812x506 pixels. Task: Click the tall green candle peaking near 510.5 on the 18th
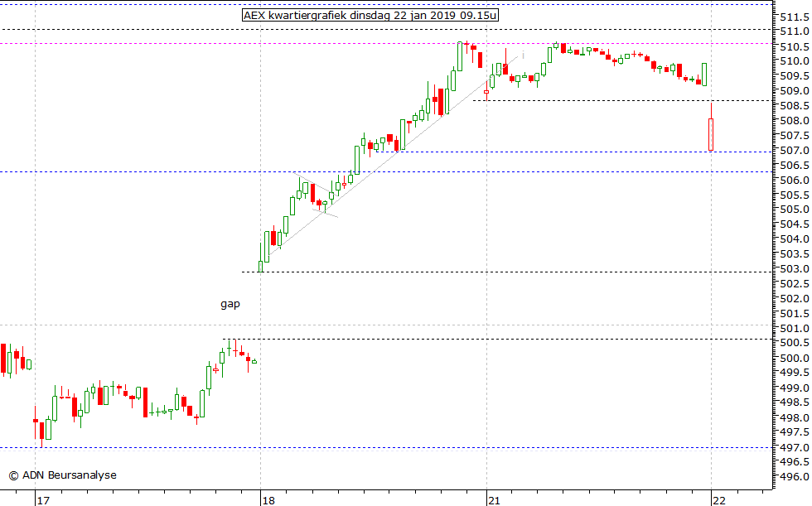tap(460, 56)
